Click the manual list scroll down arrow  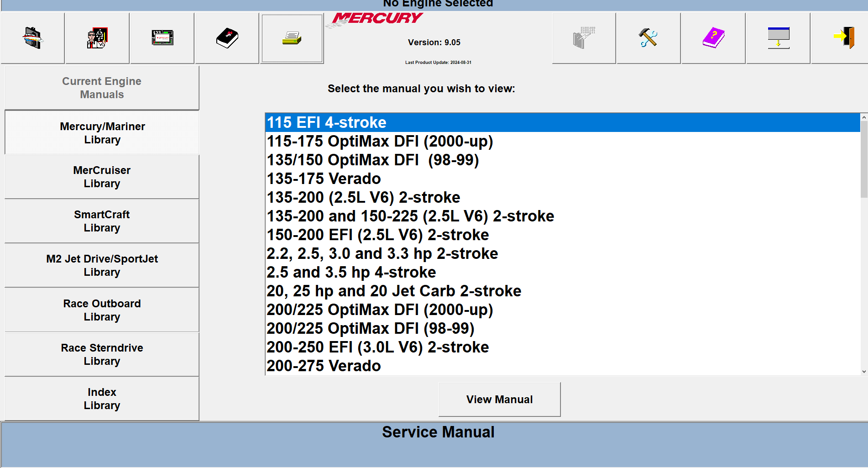coord(864,372)
